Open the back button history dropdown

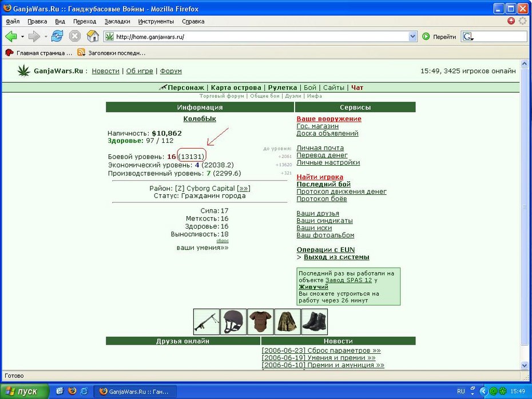coord(22,36)
